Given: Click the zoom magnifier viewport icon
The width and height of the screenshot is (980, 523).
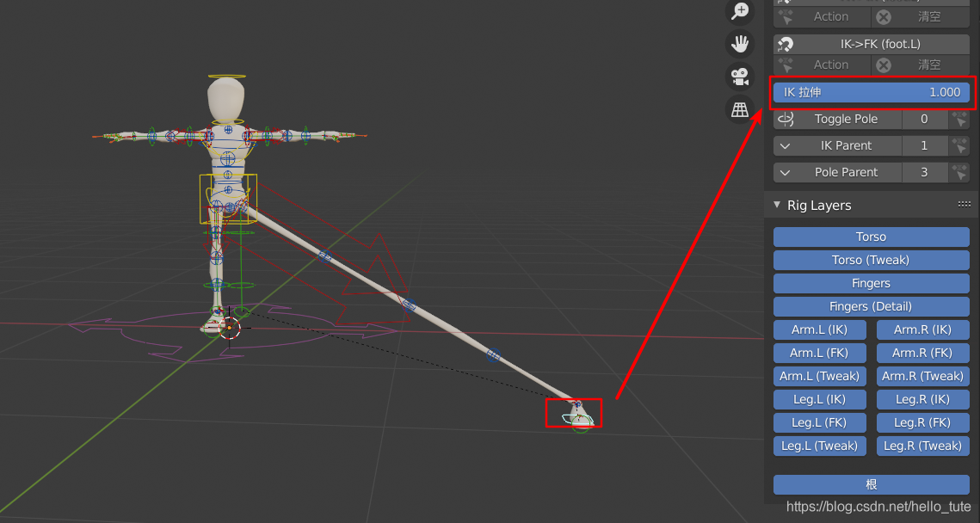Looking at the screenshot, I should (740, 10).
